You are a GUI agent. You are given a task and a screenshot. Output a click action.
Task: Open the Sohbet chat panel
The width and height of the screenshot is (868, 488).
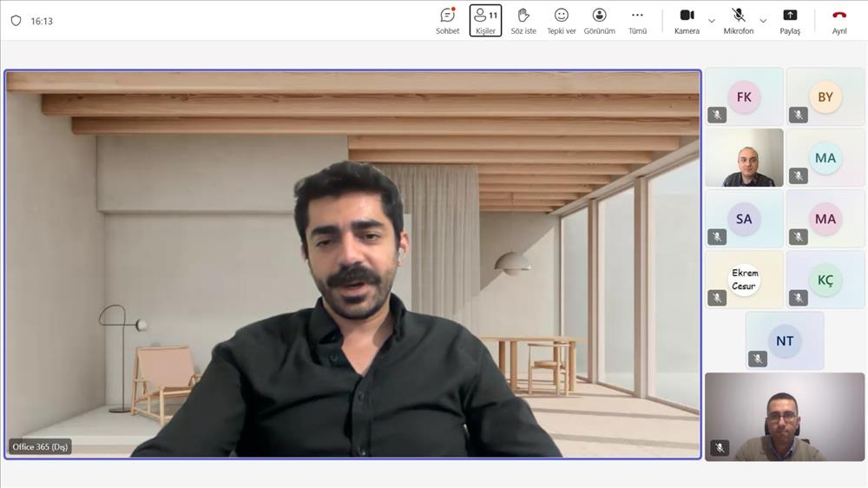pyautogui.click(x=447, y=20)
